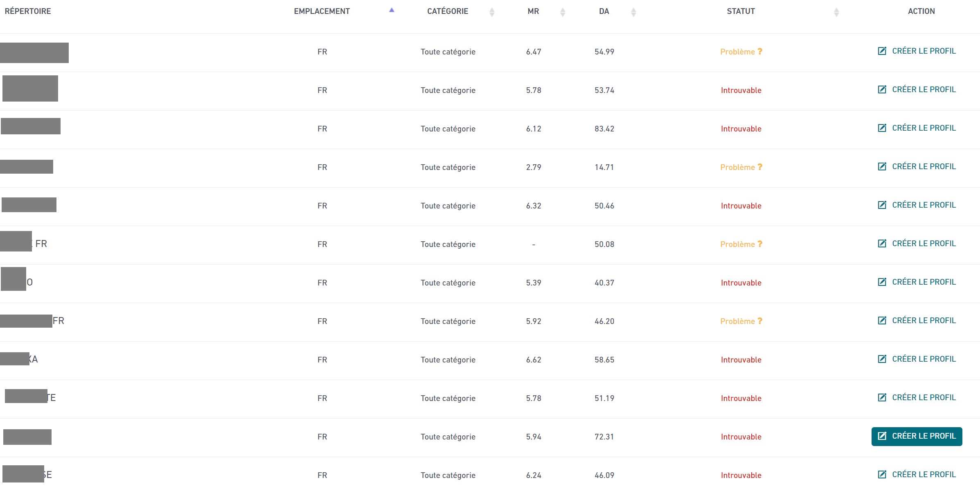Click edit icon in the 54.99 DA row
Image resolution: width=980 pixels, height=487 pixels.
coord(882,51)
